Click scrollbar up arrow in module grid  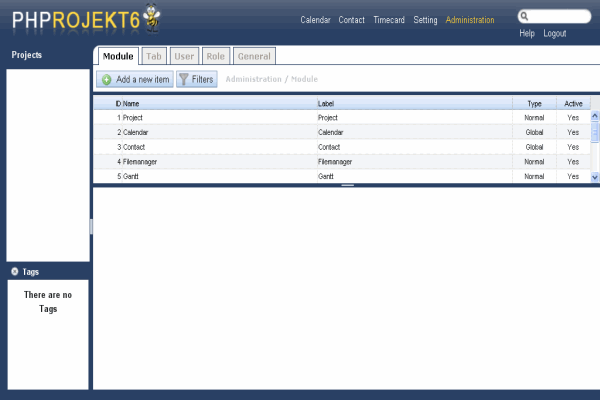tap(595, 116)
